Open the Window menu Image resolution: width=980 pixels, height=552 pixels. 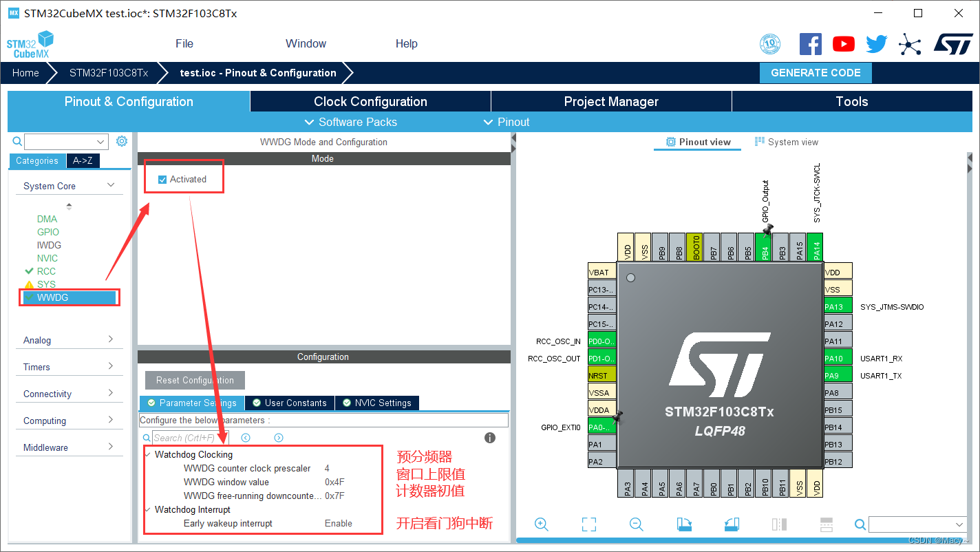click(306, 43)
